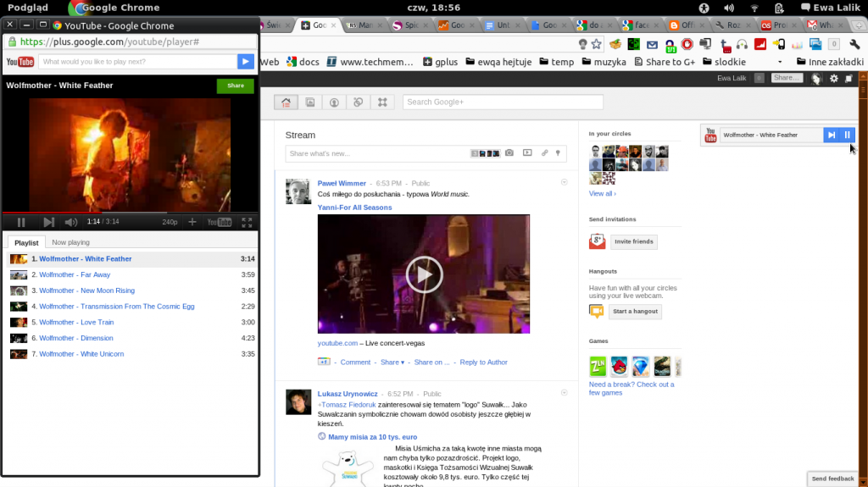
Task: Open the Google+ Games icon
Action: pyautogui.click(x=382, y=102)
